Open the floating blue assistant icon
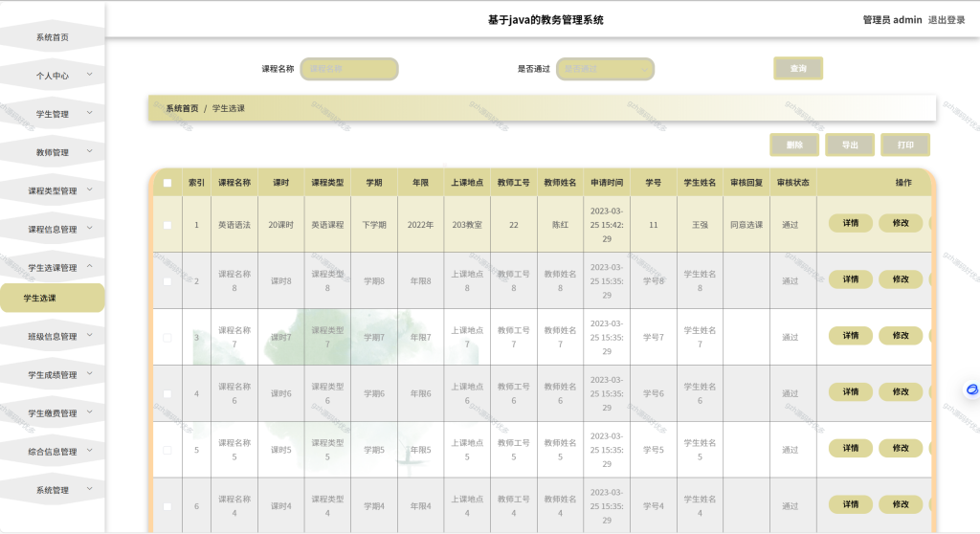This screenshot has width=980, height=534. pyautogui.click(x=972, y=389)
